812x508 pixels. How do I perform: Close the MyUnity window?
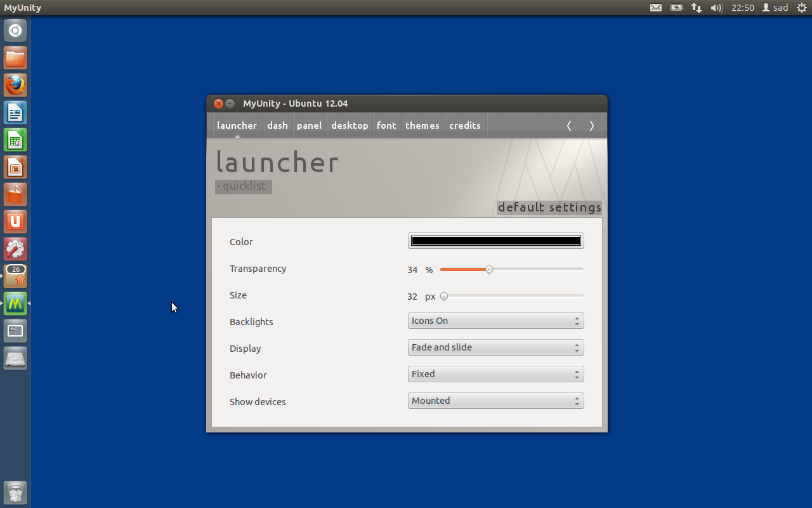[x=218, y=104]
